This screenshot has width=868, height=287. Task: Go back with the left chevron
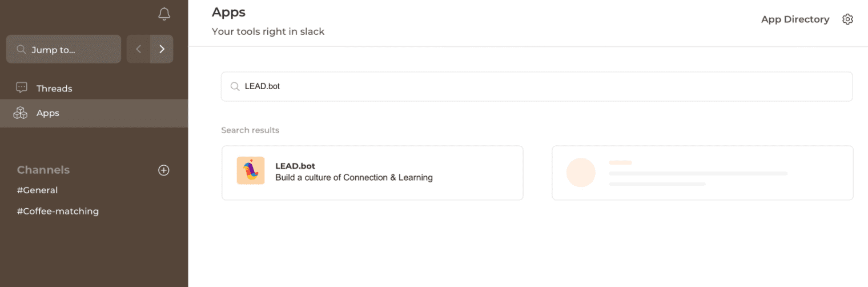coord(138,49)
